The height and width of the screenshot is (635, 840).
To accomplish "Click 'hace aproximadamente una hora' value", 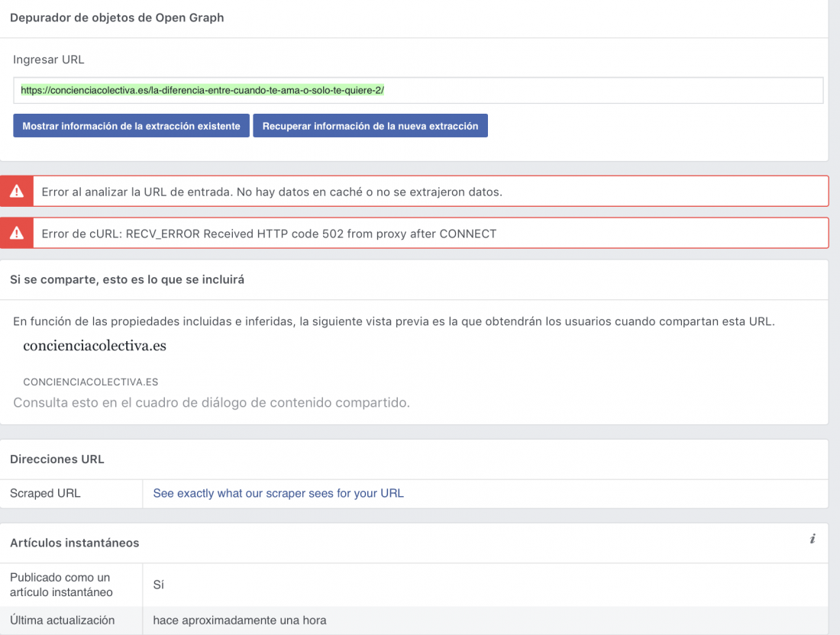I will [240, 620].
